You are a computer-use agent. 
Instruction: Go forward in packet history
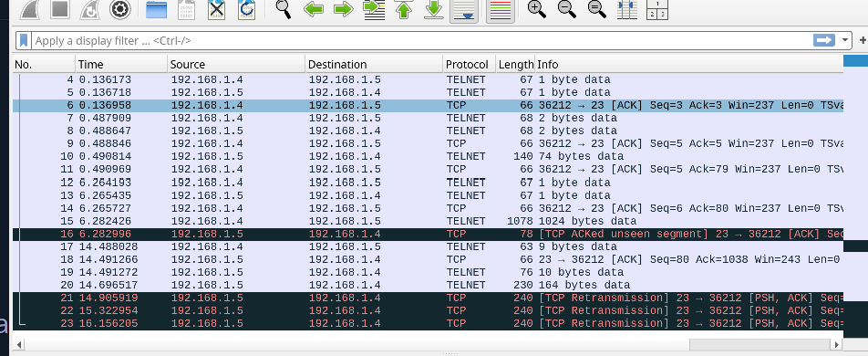tap(344, 9)
